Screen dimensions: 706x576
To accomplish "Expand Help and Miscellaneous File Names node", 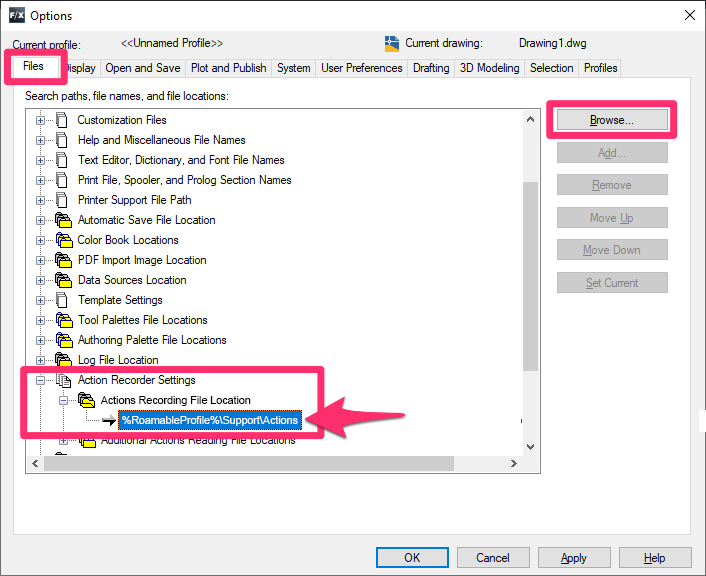I will pos(41,141).
